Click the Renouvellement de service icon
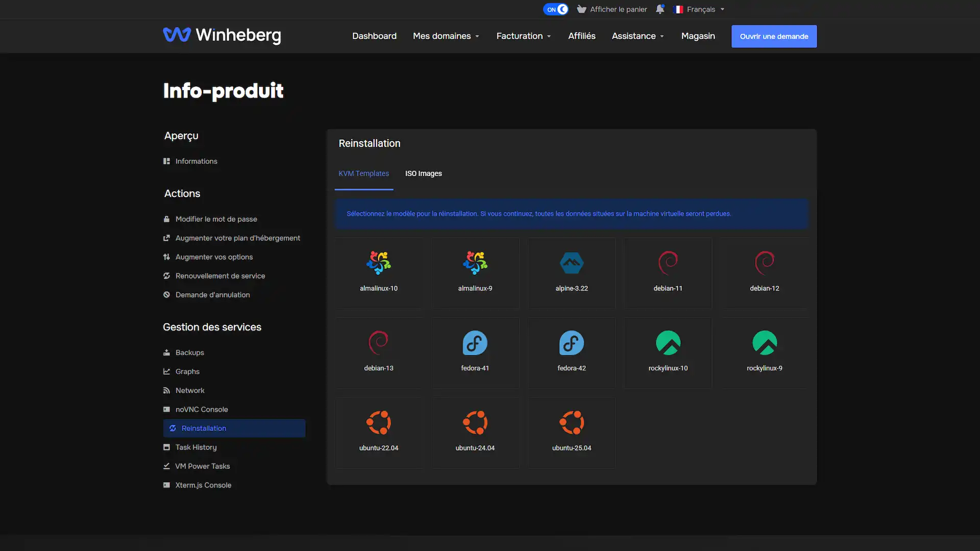The width and height of the screenshot is (980, 551). coord(166,276)
